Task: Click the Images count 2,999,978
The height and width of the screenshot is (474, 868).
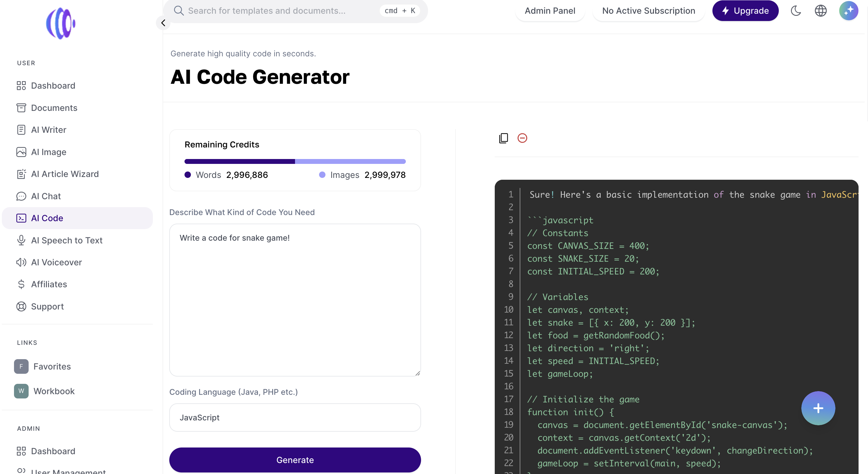Action: pyautogui.click(x=385, y=175)
